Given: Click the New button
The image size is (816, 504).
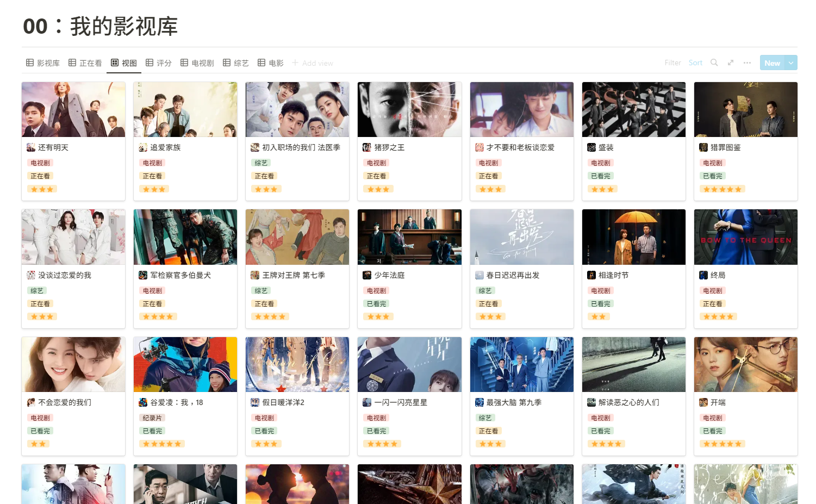Looking at the screenshot, I should [x=772, y=63].
